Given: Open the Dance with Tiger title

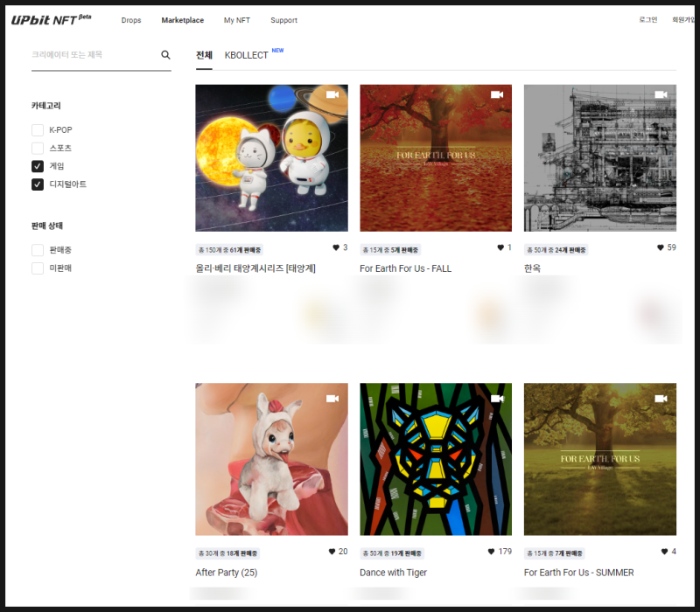Looking at the screenshot, I should [x=393, y=573].
